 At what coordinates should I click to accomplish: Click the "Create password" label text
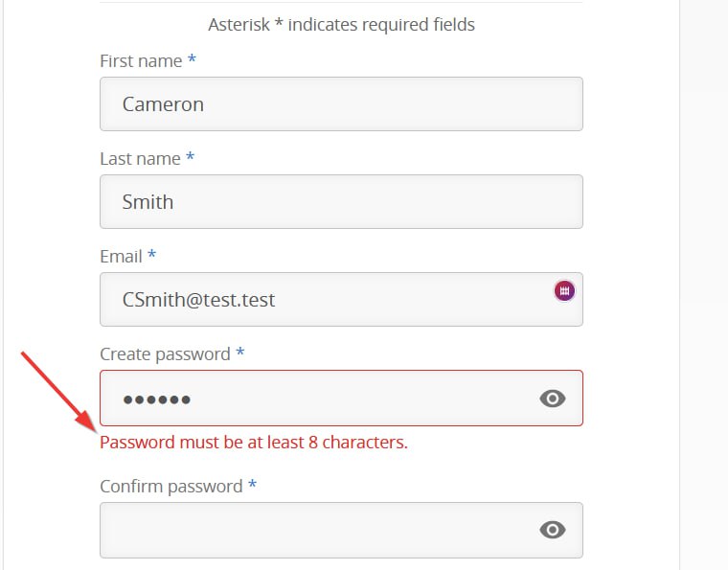click(x=165, y=353)
